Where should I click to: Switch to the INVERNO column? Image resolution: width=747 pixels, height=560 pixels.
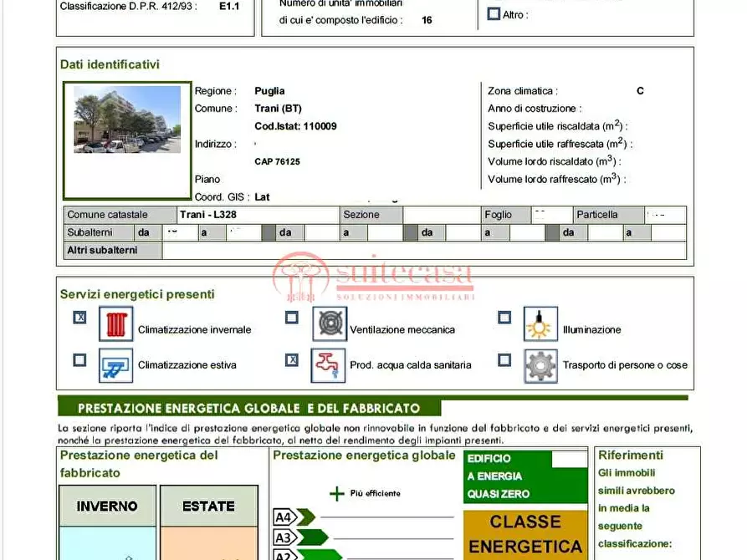106,506
